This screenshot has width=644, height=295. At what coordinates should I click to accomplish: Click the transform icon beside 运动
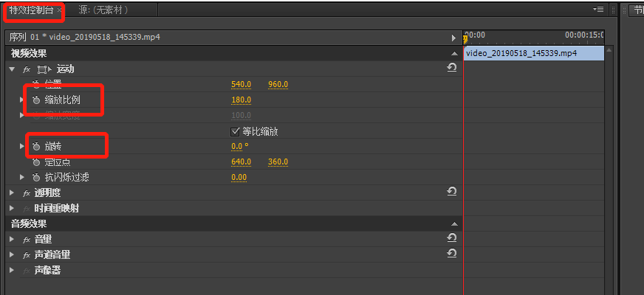44,69
